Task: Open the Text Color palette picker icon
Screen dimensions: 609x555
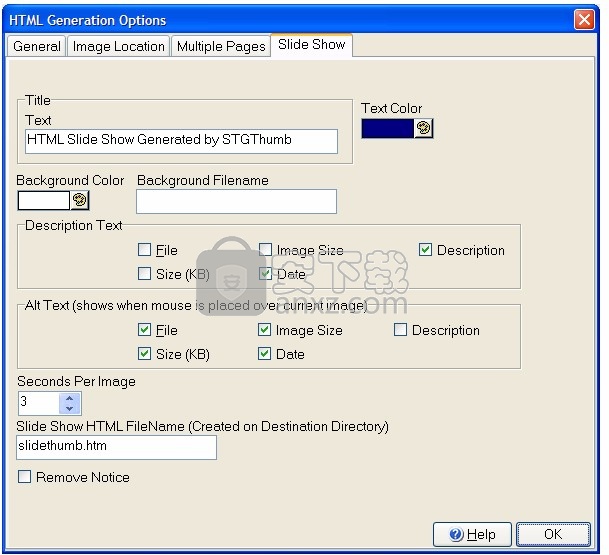Action: 423,128
